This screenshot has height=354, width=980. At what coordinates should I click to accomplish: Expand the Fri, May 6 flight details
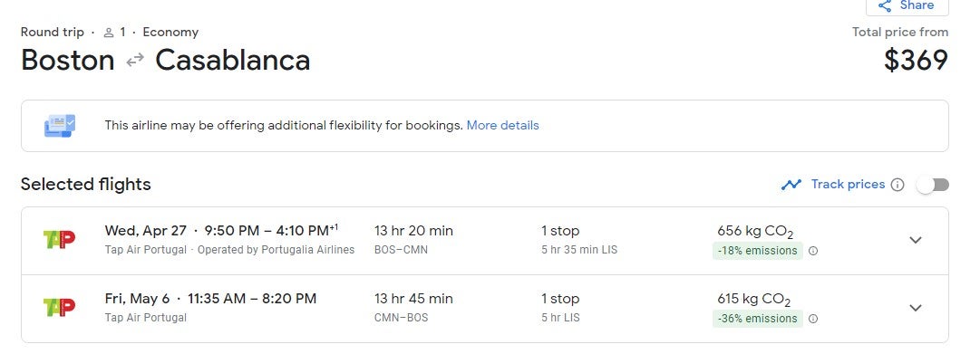coord(916,308)
